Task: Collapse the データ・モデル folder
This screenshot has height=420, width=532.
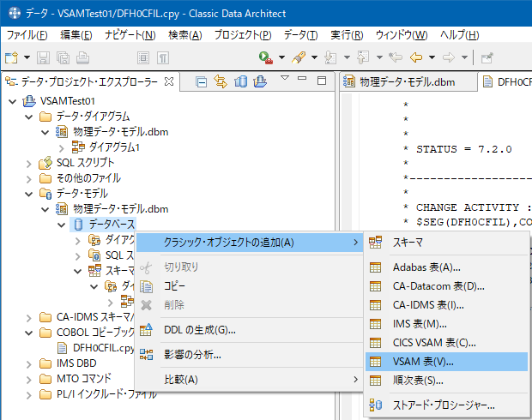Action: [29, 195]
